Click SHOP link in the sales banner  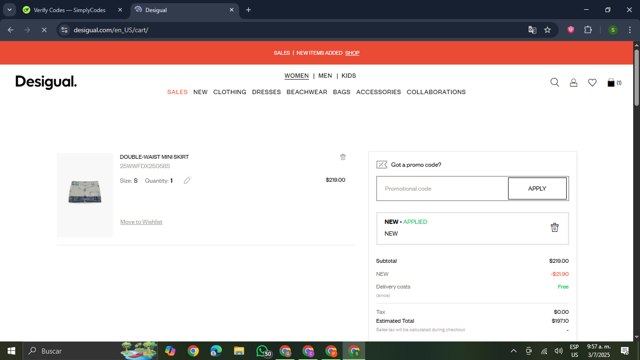coord(352,53)
